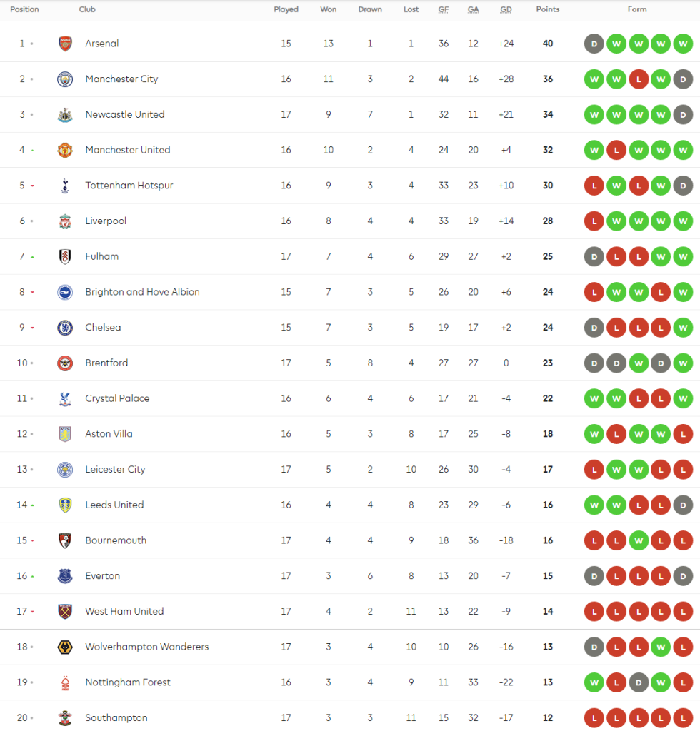
Task: Open the Brighton and Hove Albion link
Action: (142, 292)
